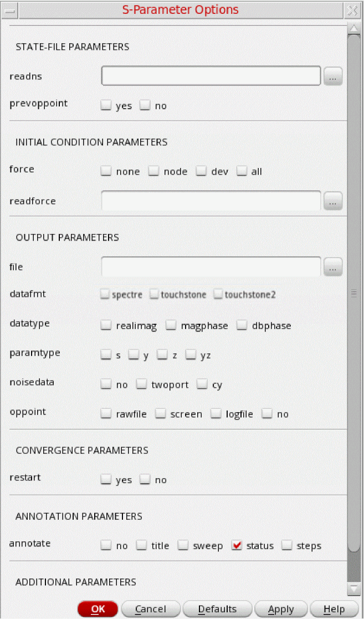Click the Defaults button
This screenshot has height=619, width=364.
(217, 609)
